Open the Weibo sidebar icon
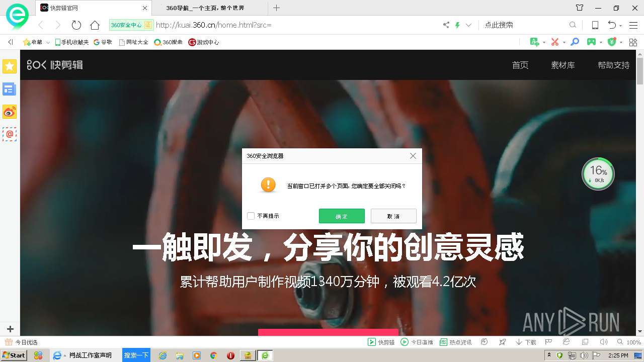The height and width of the screenshot is (362, 644). click(10, 112)
